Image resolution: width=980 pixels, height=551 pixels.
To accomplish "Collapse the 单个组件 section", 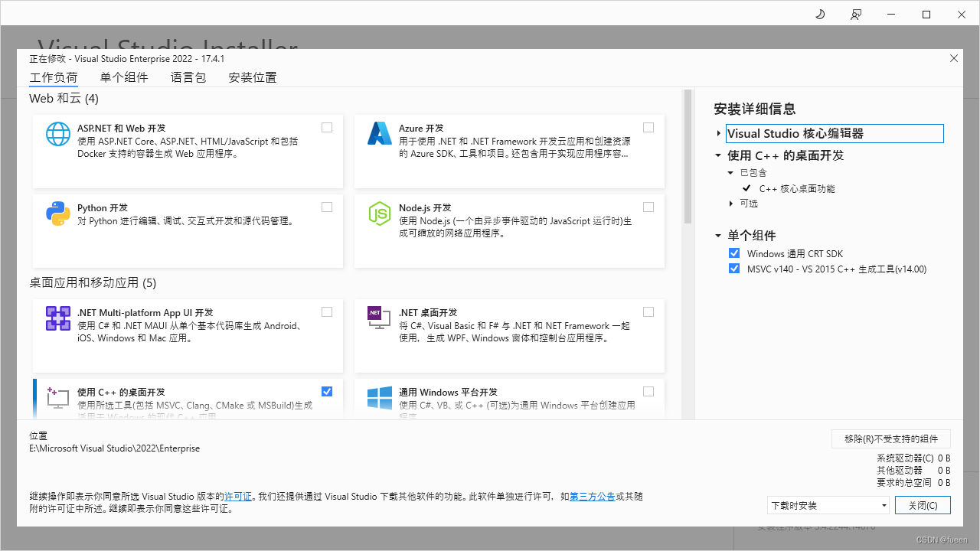I will coord(718,236).
